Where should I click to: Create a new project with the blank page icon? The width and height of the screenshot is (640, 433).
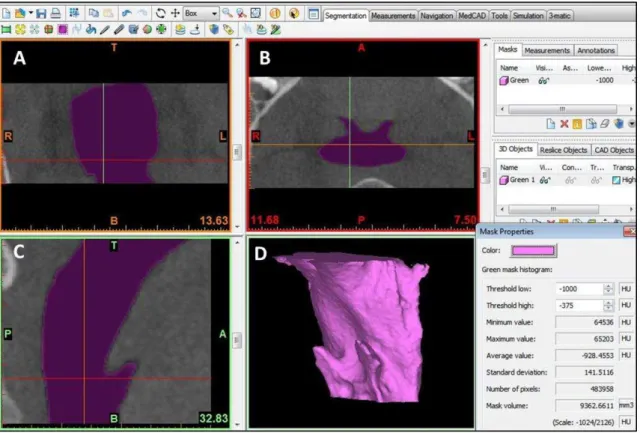(6, 13)
